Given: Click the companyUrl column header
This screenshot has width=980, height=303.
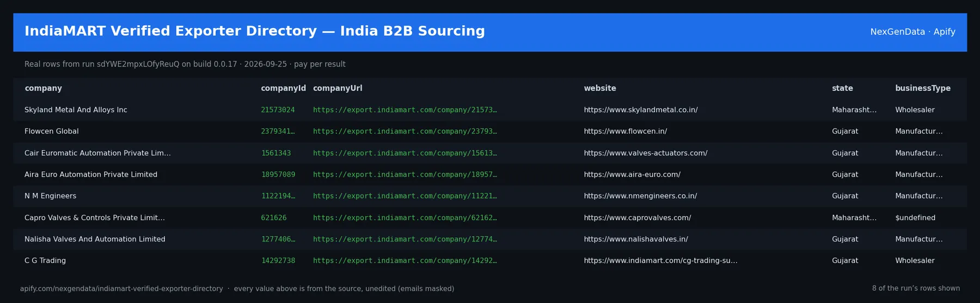Looking at the screenshot, I should coord(338,88).
